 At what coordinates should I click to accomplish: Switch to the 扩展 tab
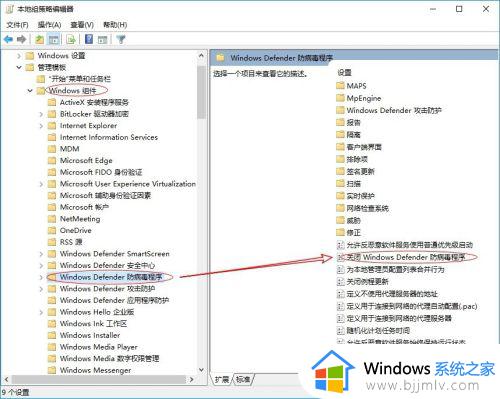[x=222, y=379]
